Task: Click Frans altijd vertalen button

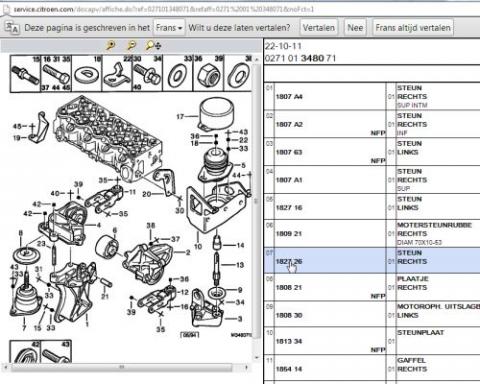Action: 413,28
